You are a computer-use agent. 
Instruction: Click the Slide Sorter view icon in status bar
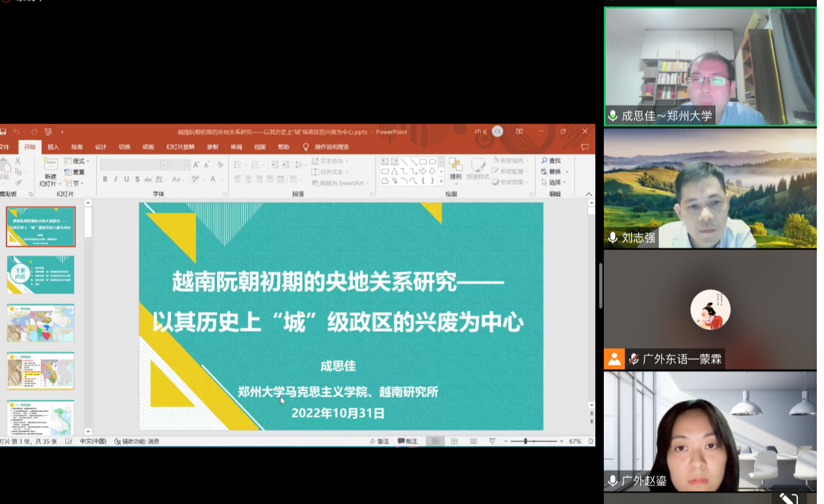(454, 441)
